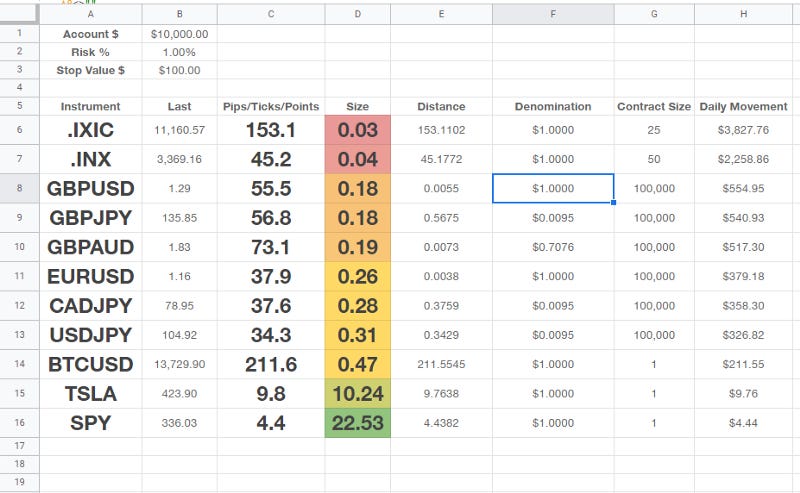Screen dimensions: 800x493
Task: Click the 'Contract Size' heading cell
Action: [654, 107]
